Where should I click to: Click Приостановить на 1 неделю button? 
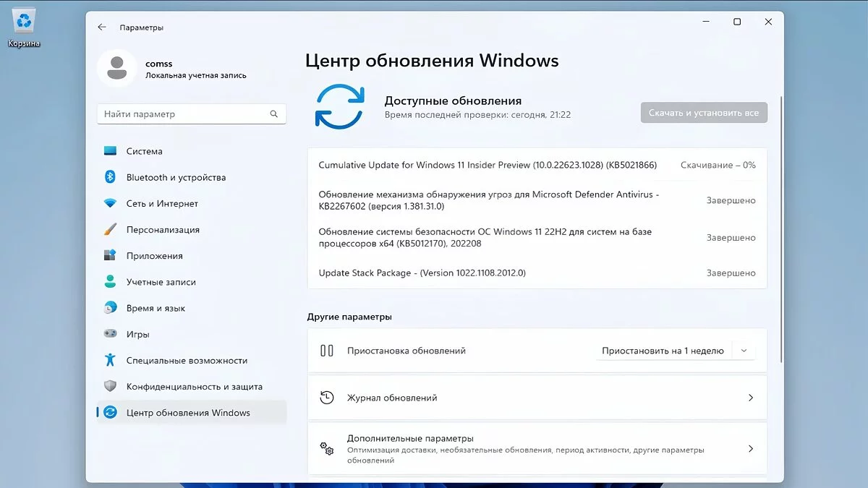pyautogui.click(x=663, y=351)
